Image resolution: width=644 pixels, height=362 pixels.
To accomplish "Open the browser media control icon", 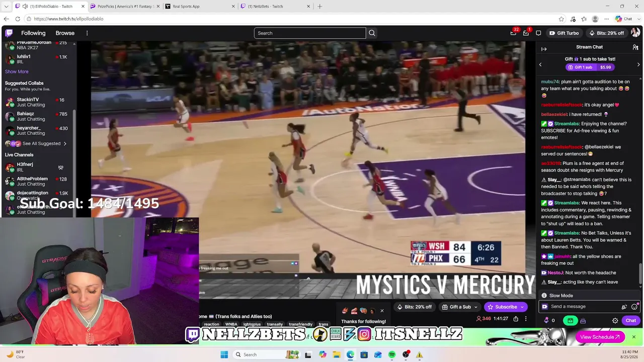I will 573,19.
